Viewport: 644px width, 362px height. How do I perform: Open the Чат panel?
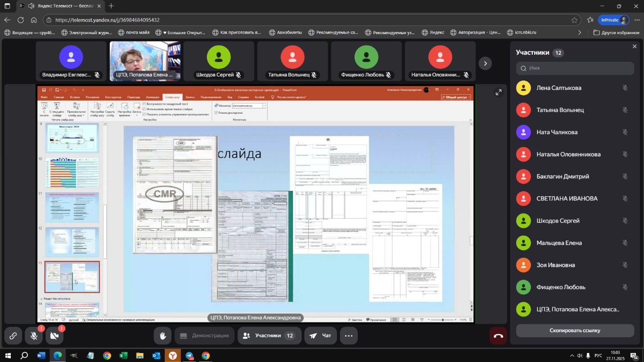pyautogui.click(x=320, y=335)
